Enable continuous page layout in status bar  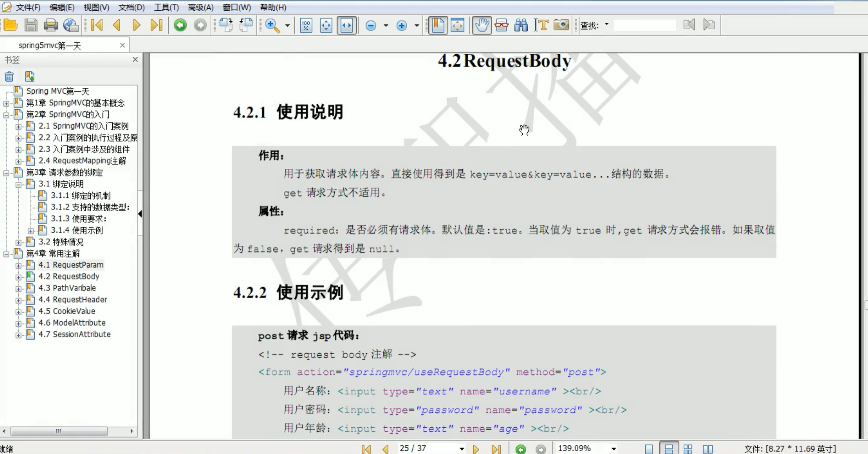click(x=668, y=449)
